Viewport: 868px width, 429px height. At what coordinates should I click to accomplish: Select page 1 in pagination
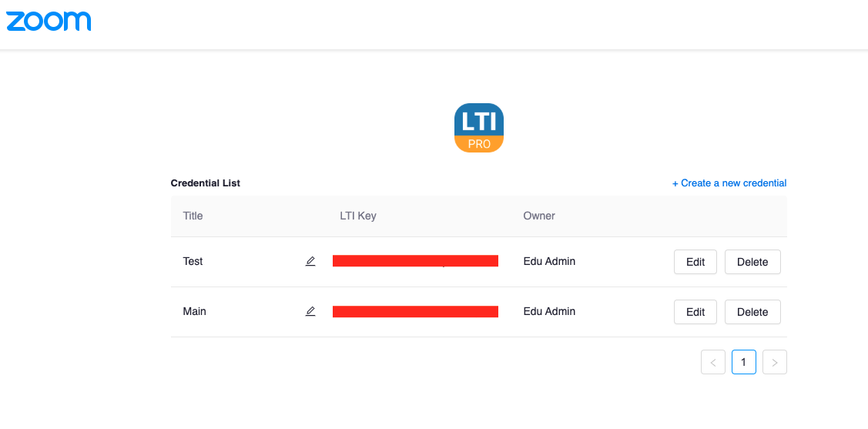[x=743, y=362]
